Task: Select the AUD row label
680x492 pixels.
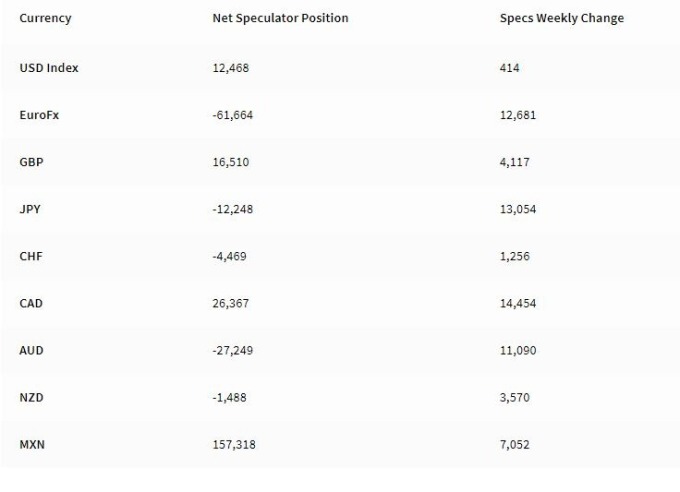Action: 31,351
